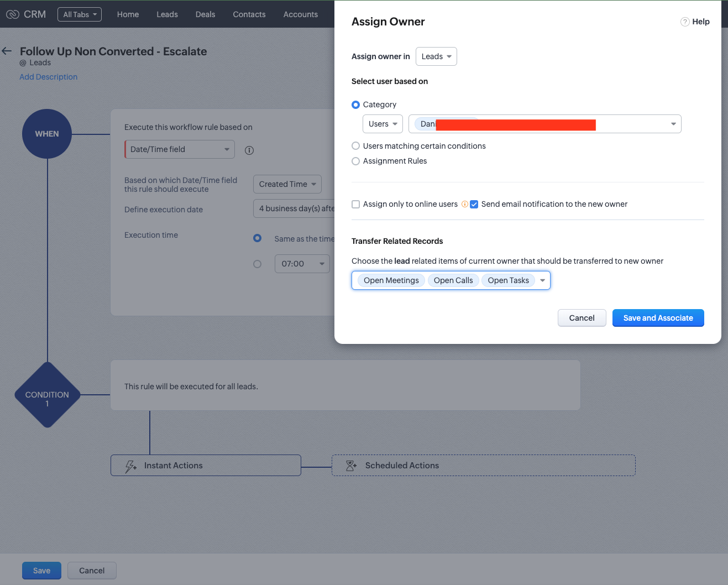This screenshot has width=728, height=585.
Task: Open the All Tabs menu
Action: [x=80, y=14]
